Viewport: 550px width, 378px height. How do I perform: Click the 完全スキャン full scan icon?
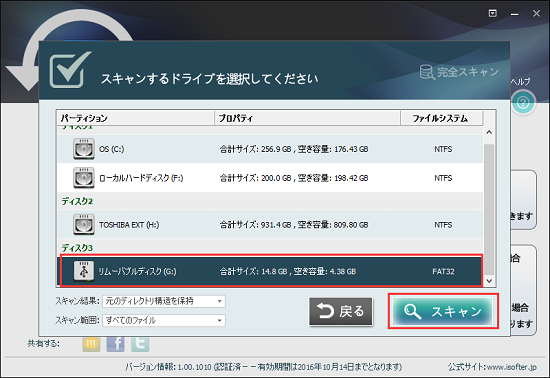pyautogui.click(x=427, y=72)
